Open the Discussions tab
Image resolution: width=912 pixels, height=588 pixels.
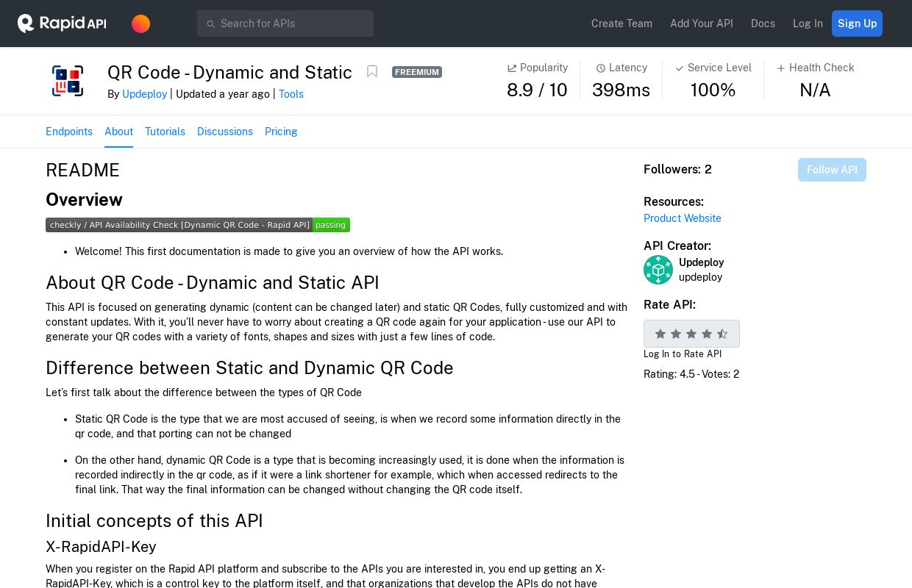(225, 132)
